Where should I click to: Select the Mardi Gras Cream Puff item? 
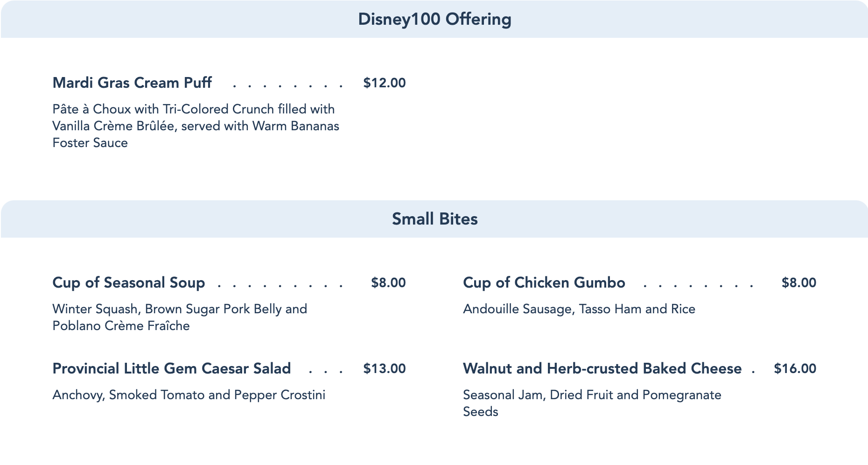click(132, 83)
